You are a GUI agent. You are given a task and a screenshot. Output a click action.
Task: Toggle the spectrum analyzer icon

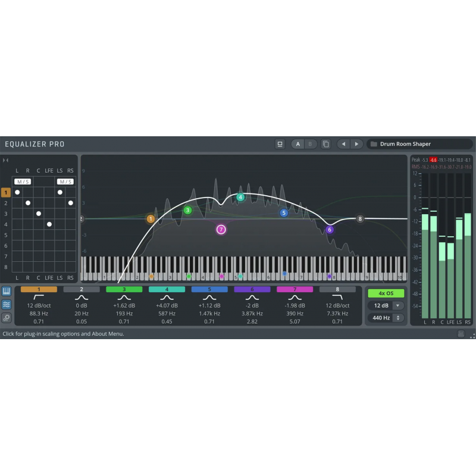pyautogui.click(x=7, y=305)
